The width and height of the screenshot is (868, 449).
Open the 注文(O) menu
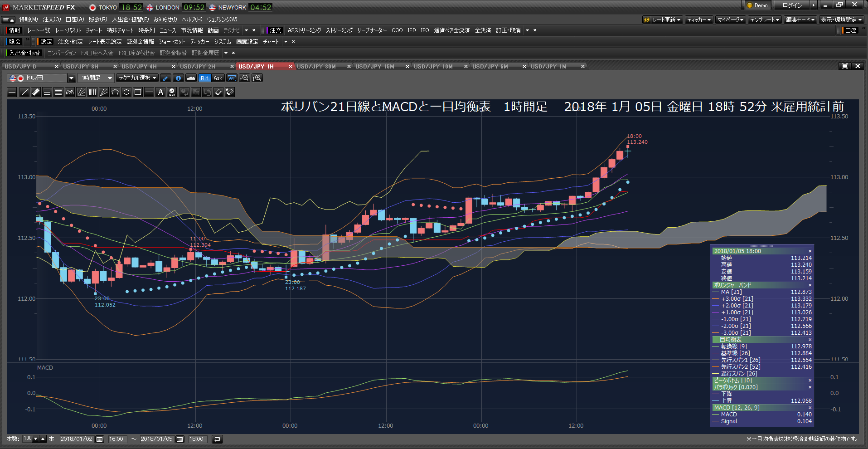coord(52,20)
